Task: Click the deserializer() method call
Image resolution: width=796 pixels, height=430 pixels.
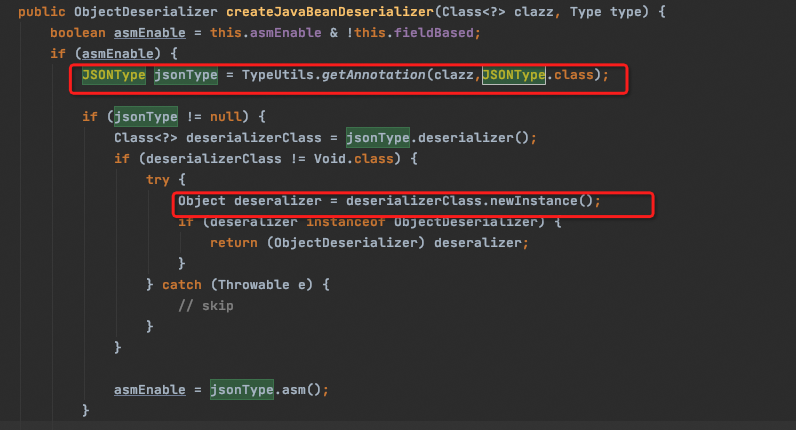Action: click(x=474, y=138)
